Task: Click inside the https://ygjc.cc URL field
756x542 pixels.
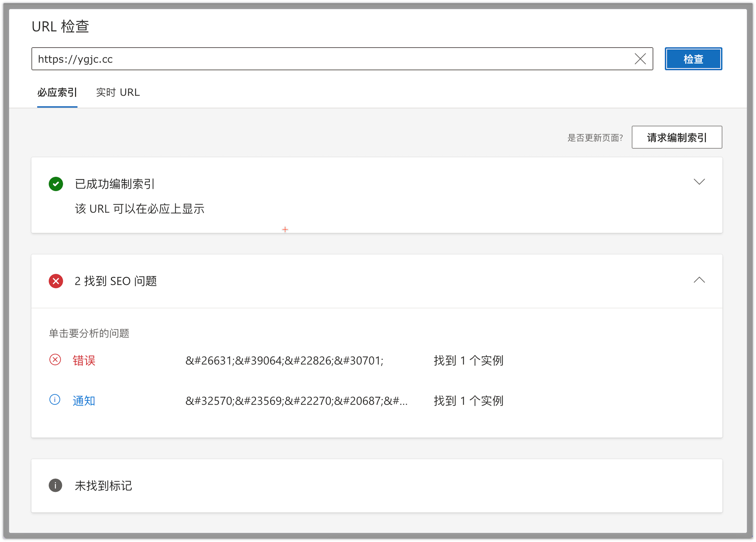Action: click(x=233, y=59)
